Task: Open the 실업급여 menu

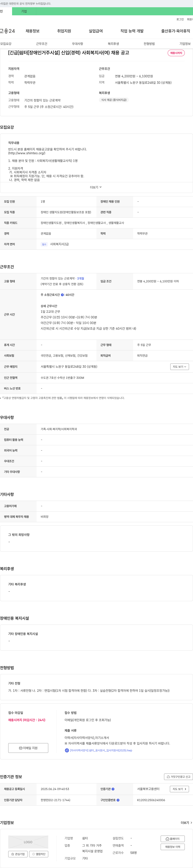Action: 95,31
